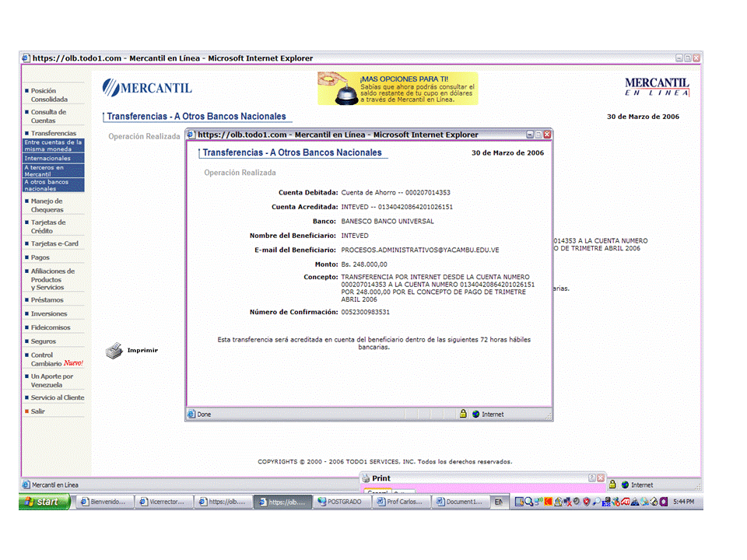Click credited account INTEVED -- 01340420864201026151
747x560 pixels.
[x=397, y=207]
